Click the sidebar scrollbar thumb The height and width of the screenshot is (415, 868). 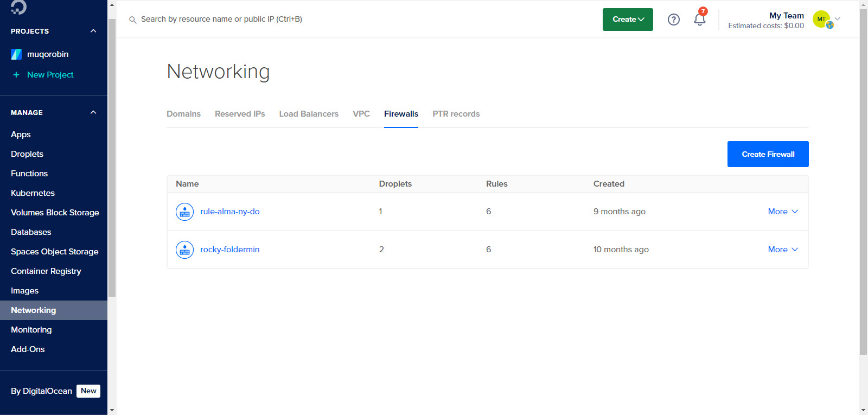click(112, 157)
